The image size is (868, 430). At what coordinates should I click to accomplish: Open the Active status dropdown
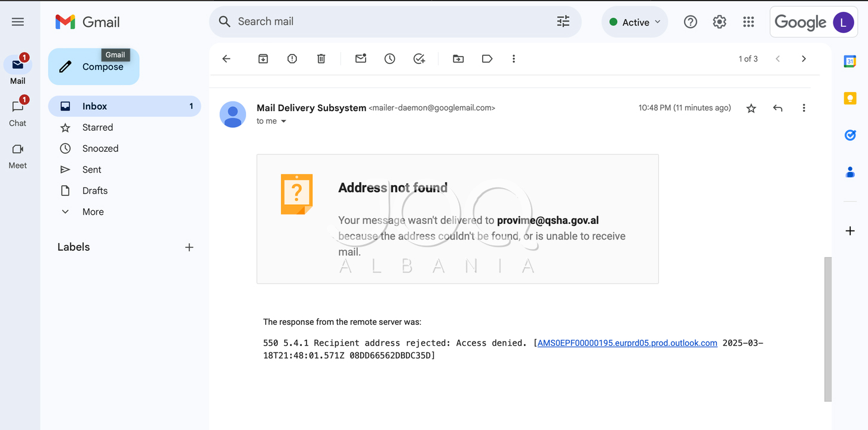click(x=635, y=22)
